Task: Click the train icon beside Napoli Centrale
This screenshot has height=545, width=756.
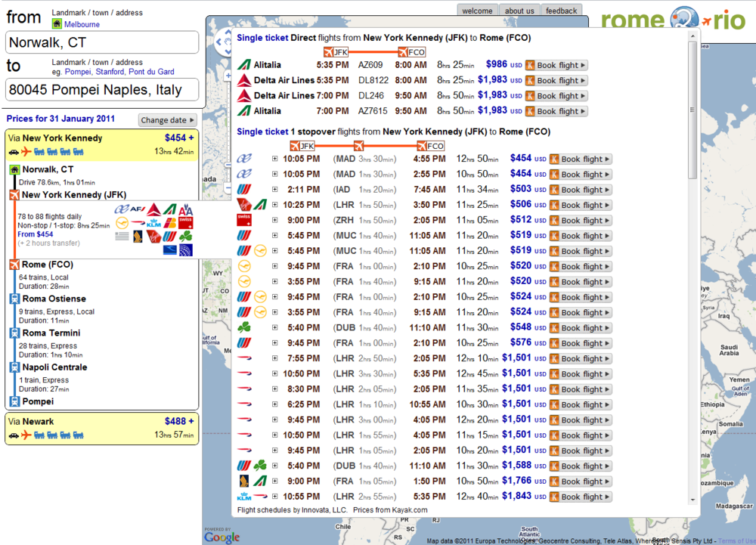Action: [14, 367]
